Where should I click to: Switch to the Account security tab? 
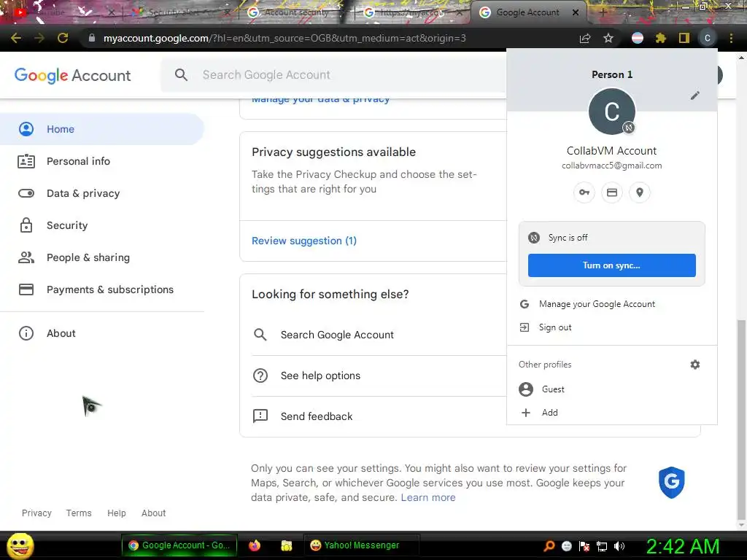[x=296, y=12]
